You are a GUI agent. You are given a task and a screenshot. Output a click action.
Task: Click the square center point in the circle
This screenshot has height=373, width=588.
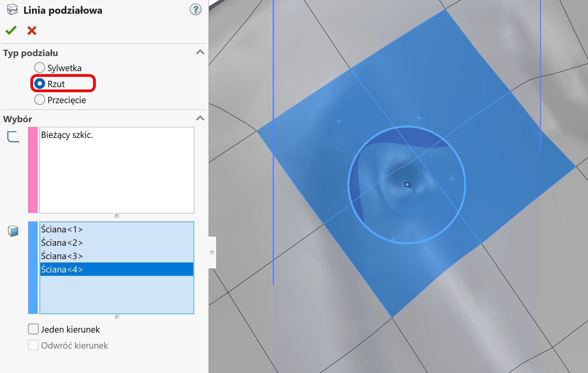point(407,185)
